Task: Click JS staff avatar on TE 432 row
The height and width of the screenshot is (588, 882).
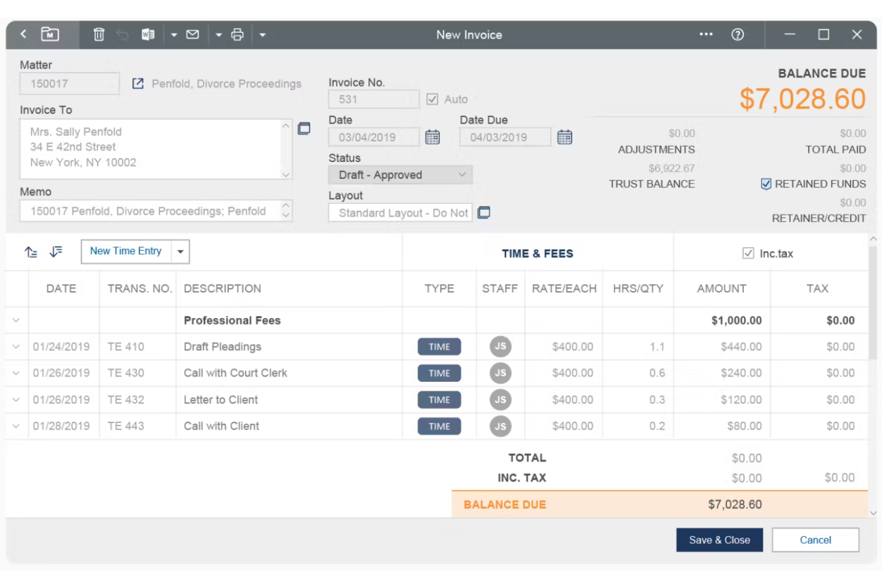Action: pyautogui.click(x=501, y=399)
